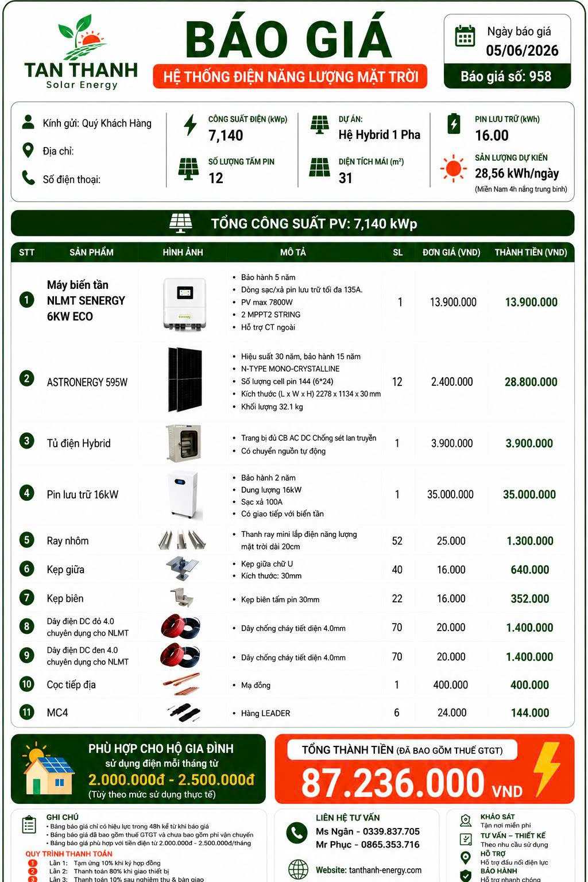Click the red Hệ thống điện năng lượng mặt trời banner

290,76
